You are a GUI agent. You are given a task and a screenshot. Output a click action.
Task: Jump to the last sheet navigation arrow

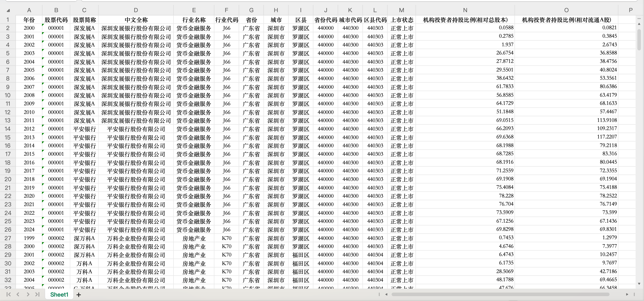[x=38, y=295]
